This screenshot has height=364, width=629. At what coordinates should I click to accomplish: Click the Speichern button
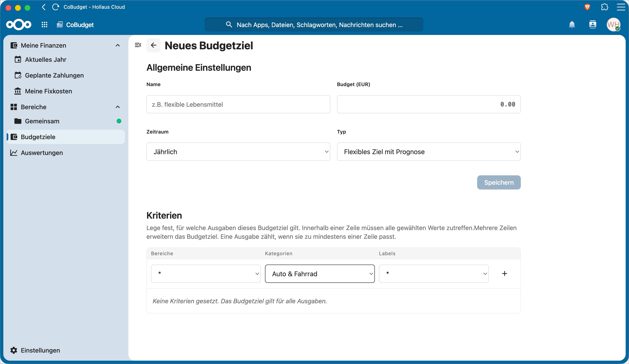[x=499, y=182]
